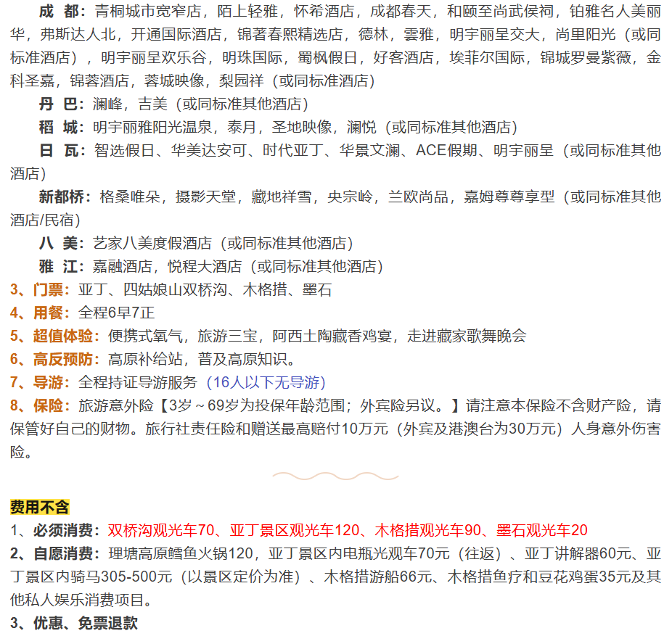Click the bold label '新都桥:'
672x636 pixels.
tap(65, 197)
